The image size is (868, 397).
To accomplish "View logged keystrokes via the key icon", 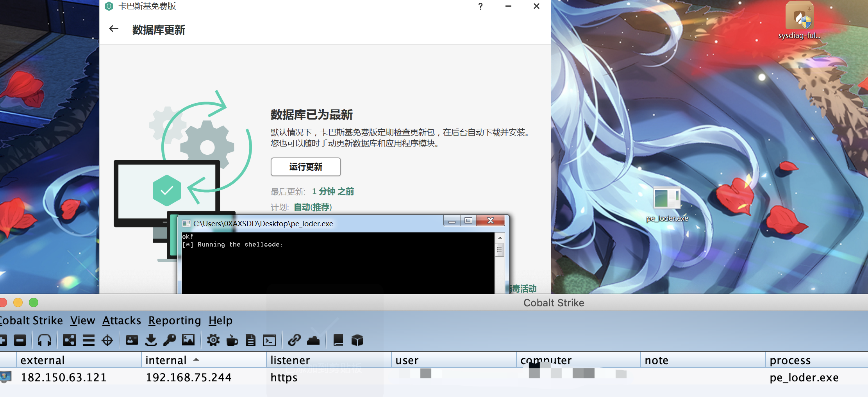I will click(x=170, y=340).
